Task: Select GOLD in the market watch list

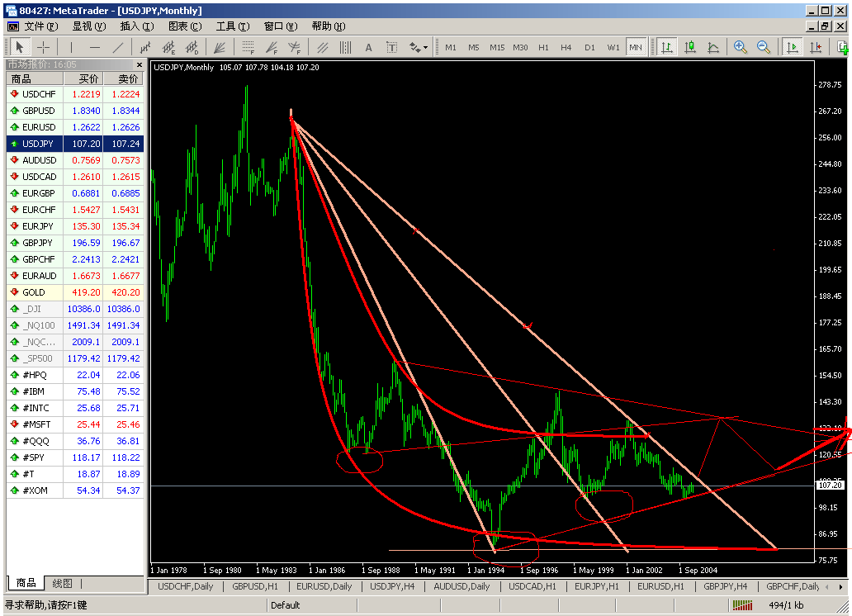Action: (35, 291)
